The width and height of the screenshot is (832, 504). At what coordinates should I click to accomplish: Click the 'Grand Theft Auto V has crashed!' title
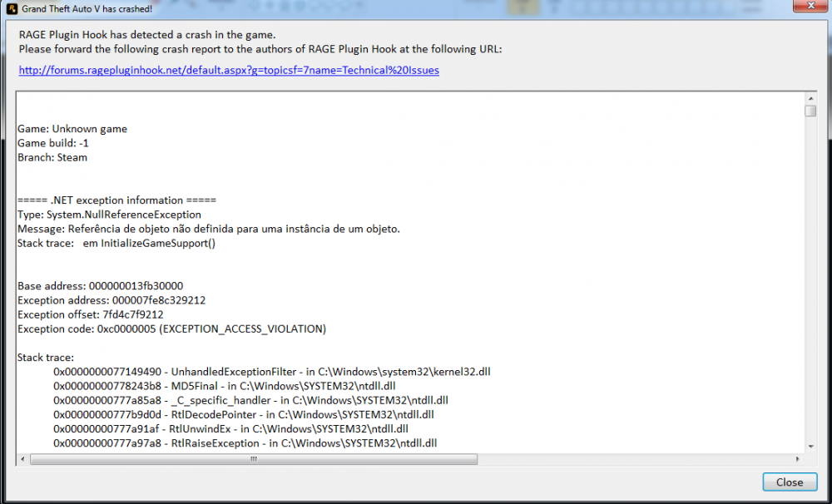point(87,9)
